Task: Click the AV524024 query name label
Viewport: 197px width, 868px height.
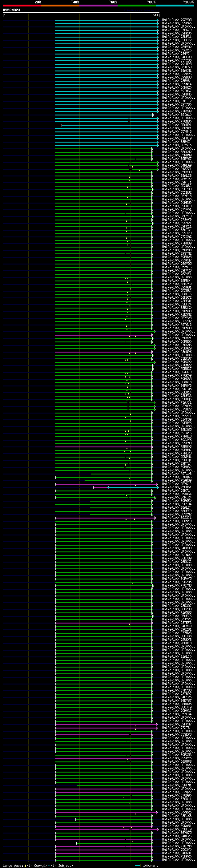Action: (11, 10)
